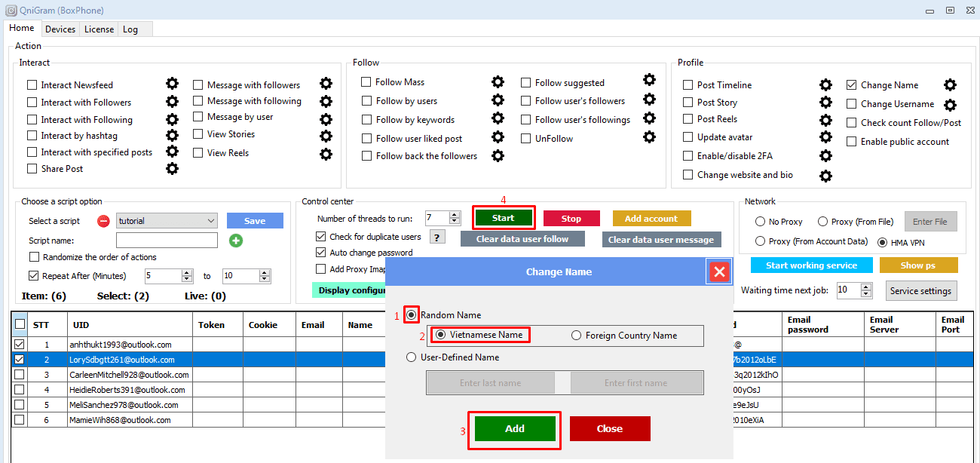Uncheck Auto change password
980x463 pixels.
click(322, 253)
